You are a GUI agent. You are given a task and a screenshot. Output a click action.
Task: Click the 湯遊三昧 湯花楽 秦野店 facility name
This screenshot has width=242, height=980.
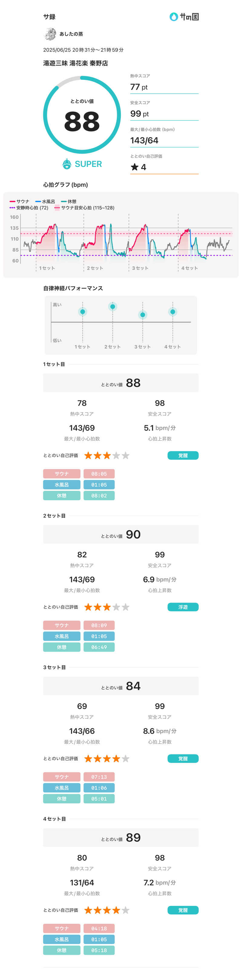coord(75,64)
